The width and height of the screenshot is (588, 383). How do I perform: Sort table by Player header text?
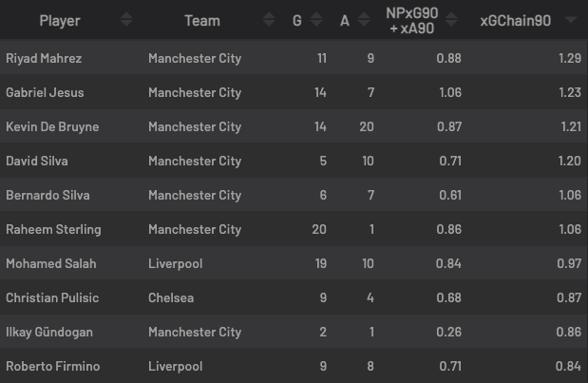click(60, 20)
